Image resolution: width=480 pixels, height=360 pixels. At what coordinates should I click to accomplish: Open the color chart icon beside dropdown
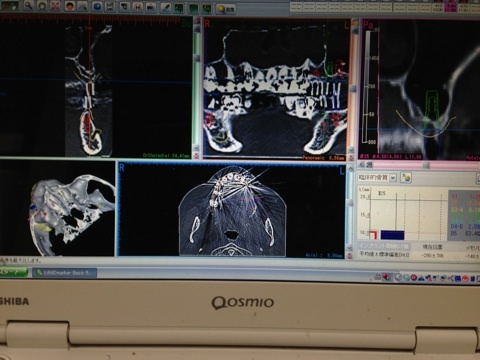click(x=406, y=177)
